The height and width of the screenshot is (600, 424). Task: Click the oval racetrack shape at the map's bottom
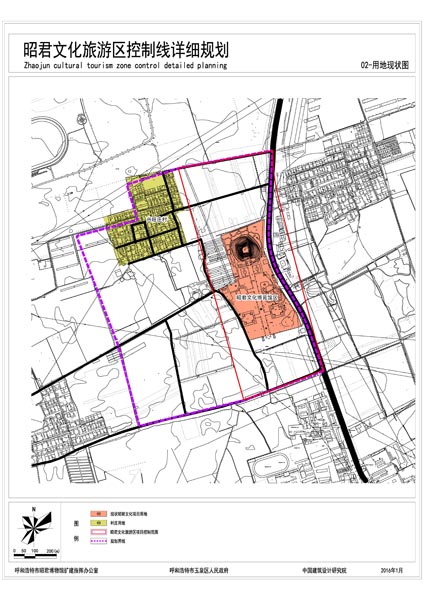[272, 465]
